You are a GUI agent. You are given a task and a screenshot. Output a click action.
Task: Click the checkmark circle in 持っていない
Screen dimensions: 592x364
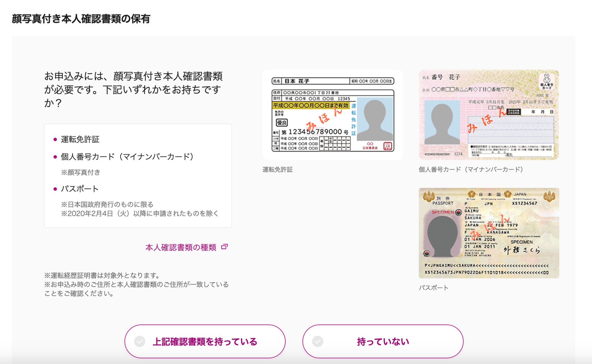pos(318,341)
